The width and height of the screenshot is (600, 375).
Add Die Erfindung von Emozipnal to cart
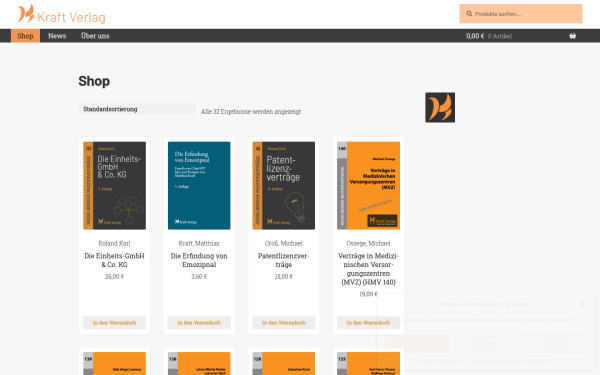tap(199, 323)
